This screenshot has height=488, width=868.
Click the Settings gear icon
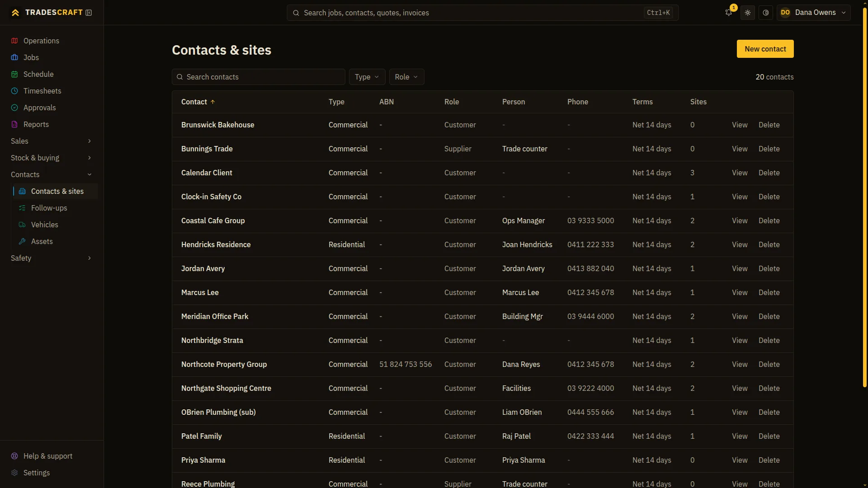coord(14,473)
